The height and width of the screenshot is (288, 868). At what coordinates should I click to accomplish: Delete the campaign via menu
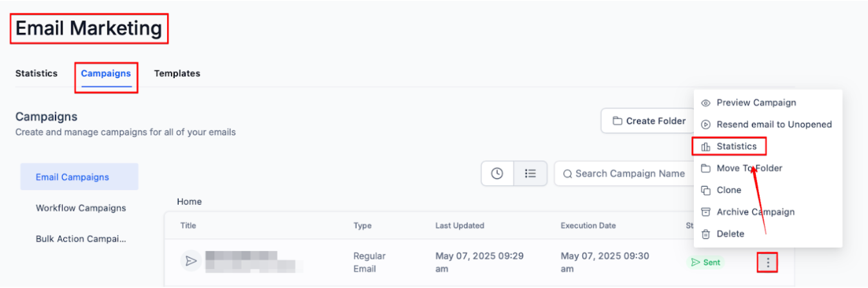click(730, 234)
